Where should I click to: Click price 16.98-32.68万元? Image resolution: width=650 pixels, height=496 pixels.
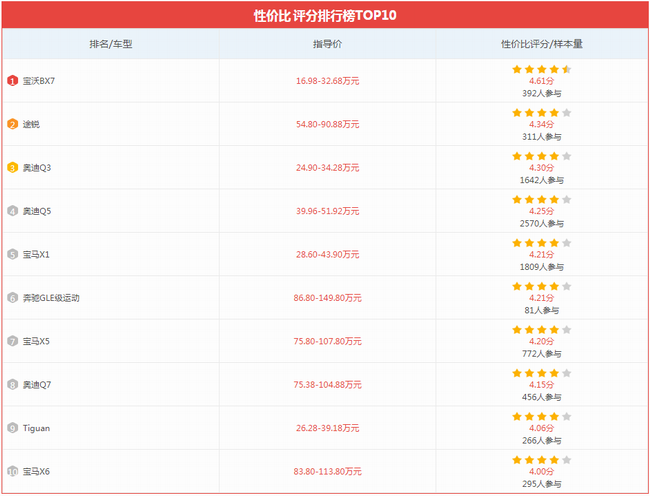point(327,81)
